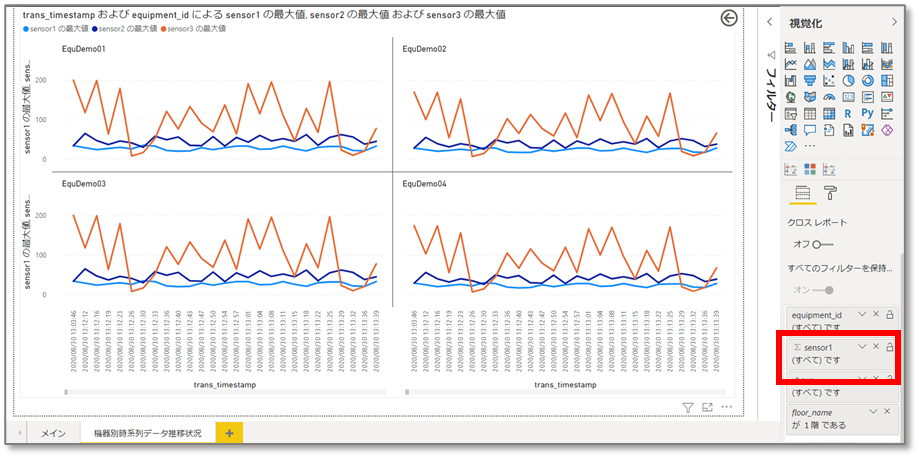Open 機器別時系列データ推移状況 page tab
Screen dimensions: 919x458
148,434
